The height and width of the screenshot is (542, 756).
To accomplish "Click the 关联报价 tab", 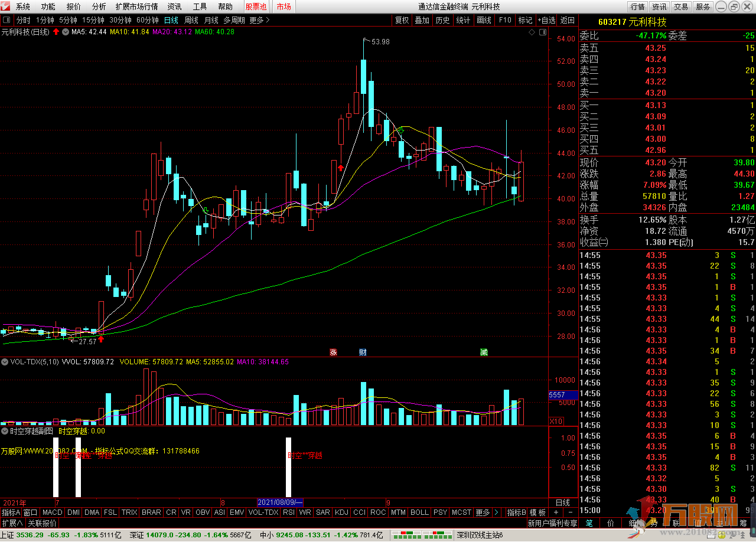I will tap(43, 523).
